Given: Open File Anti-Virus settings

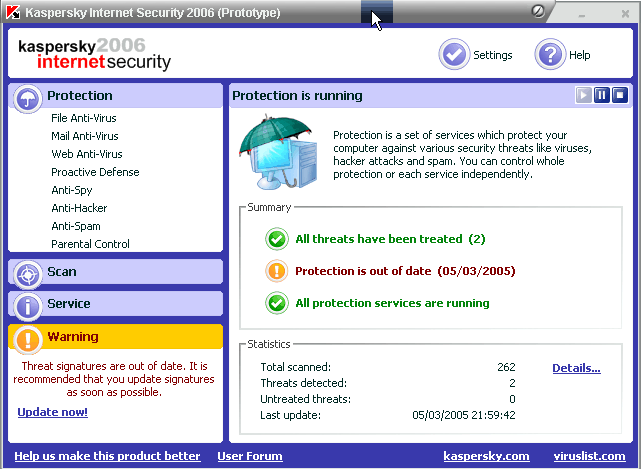Looking at the screenshot, I should click(x=84, y=118).
